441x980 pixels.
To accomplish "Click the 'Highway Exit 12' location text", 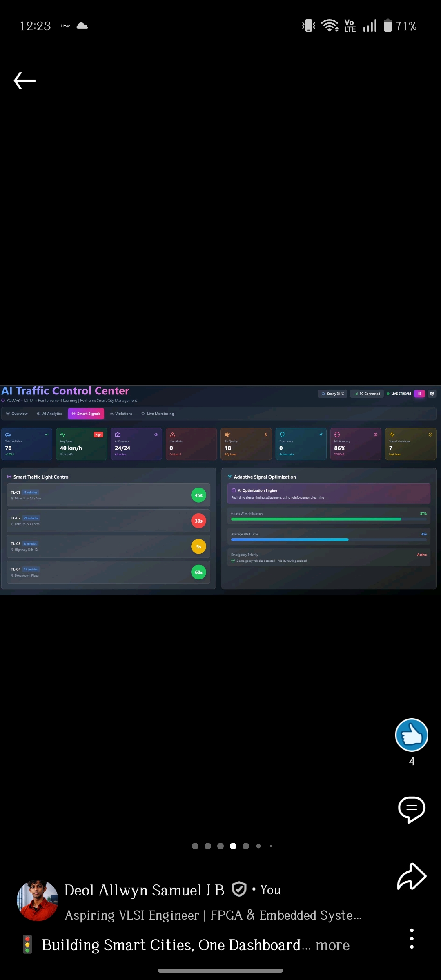I will click(x=26, y=550).
